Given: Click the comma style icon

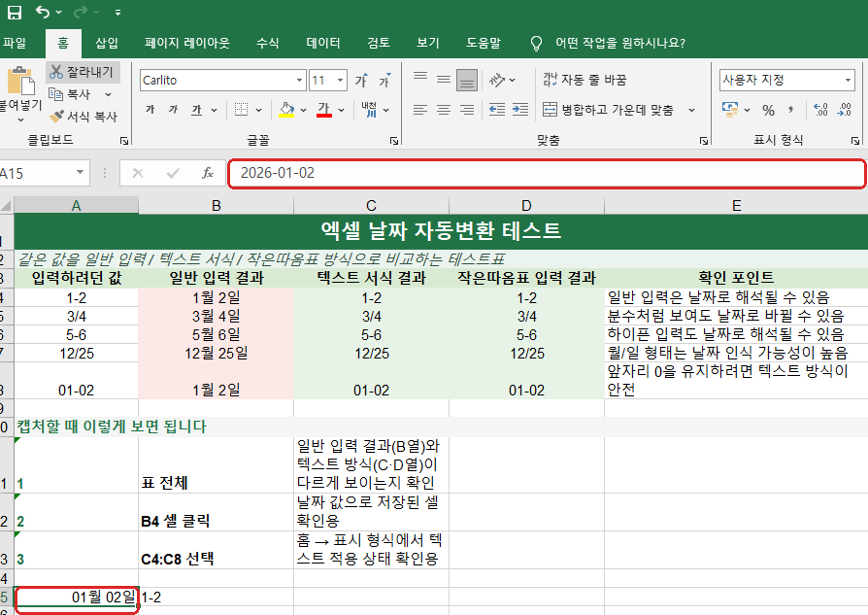Looking at the screenshot, I should (x=791, y=110).
